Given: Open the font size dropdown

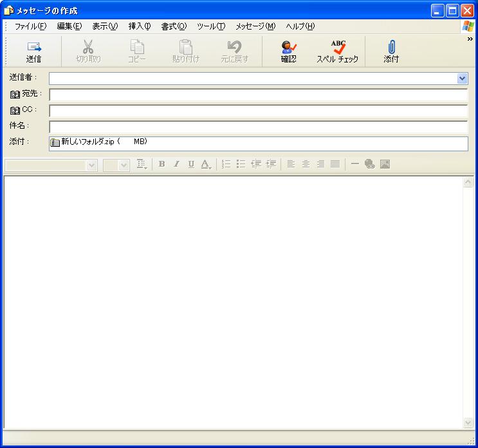Looking at the screenshot, I should coord(124,165).
